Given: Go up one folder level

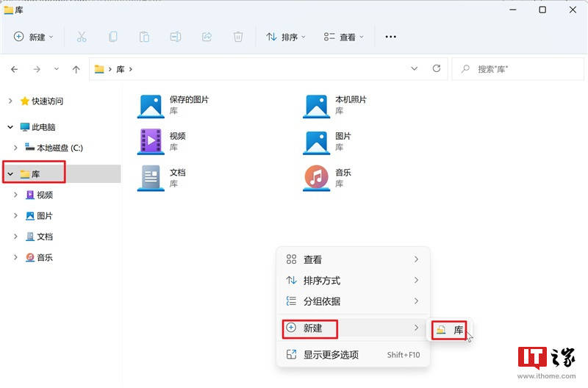Looking at the screenshot, I should coord(76,69).
